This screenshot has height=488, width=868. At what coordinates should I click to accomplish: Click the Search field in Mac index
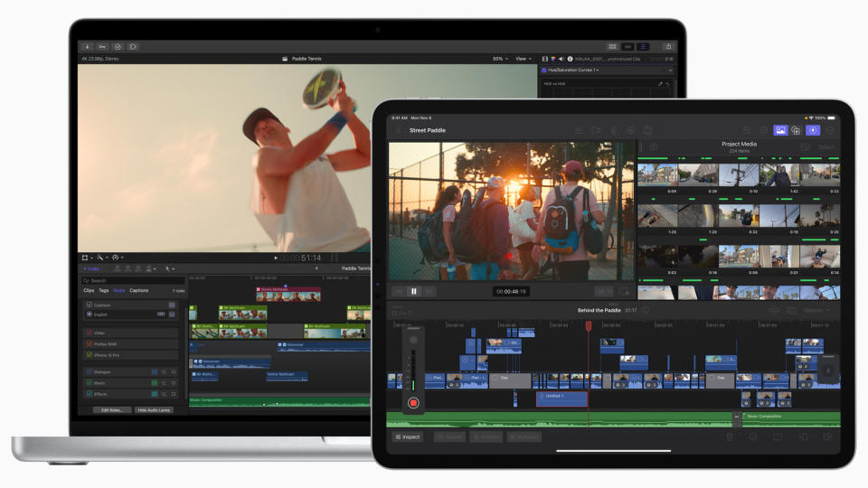[133, 280]
